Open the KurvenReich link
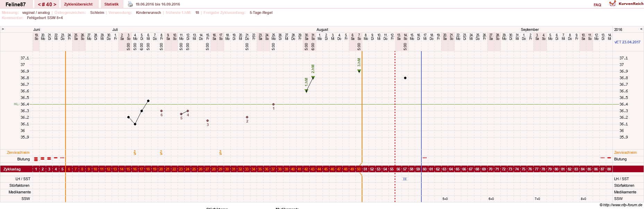This screenshot has height=209, width=644. (631, 3)
